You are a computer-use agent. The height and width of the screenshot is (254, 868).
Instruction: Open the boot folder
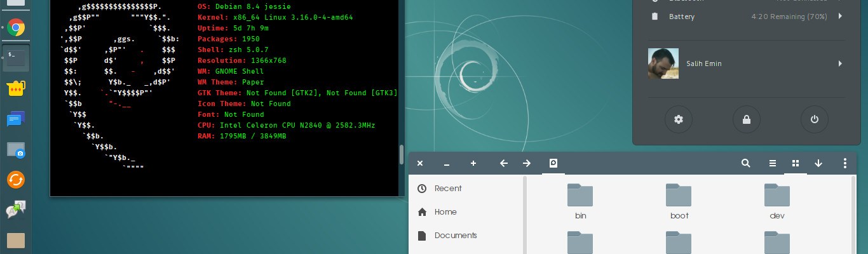coord(679,201)
